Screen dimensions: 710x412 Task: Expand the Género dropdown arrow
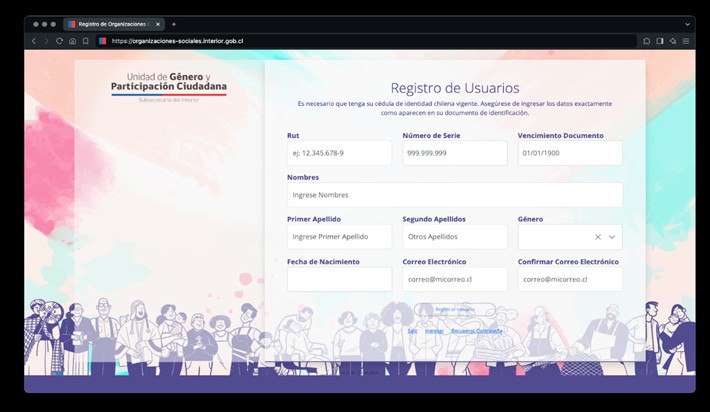(x=612, y=237)
